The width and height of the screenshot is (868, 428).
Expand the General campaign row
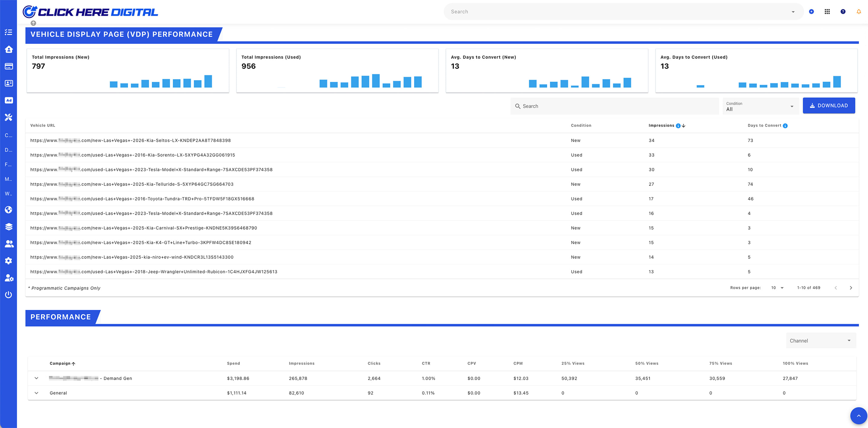(x=36, y=393)
